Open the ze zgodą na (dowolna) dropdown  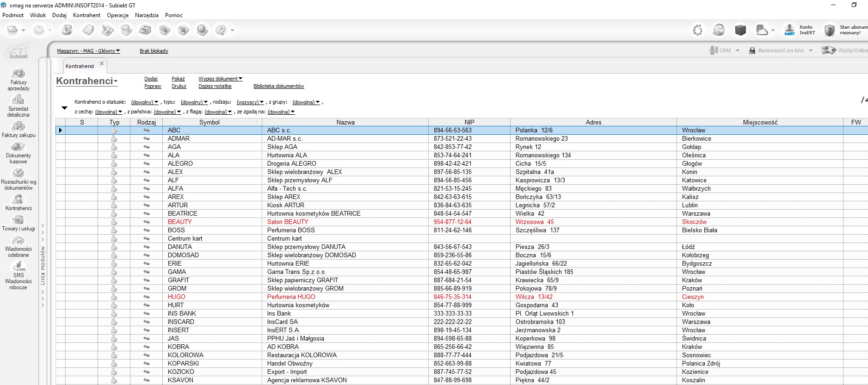pyautogui.click(x=281, y=112)
